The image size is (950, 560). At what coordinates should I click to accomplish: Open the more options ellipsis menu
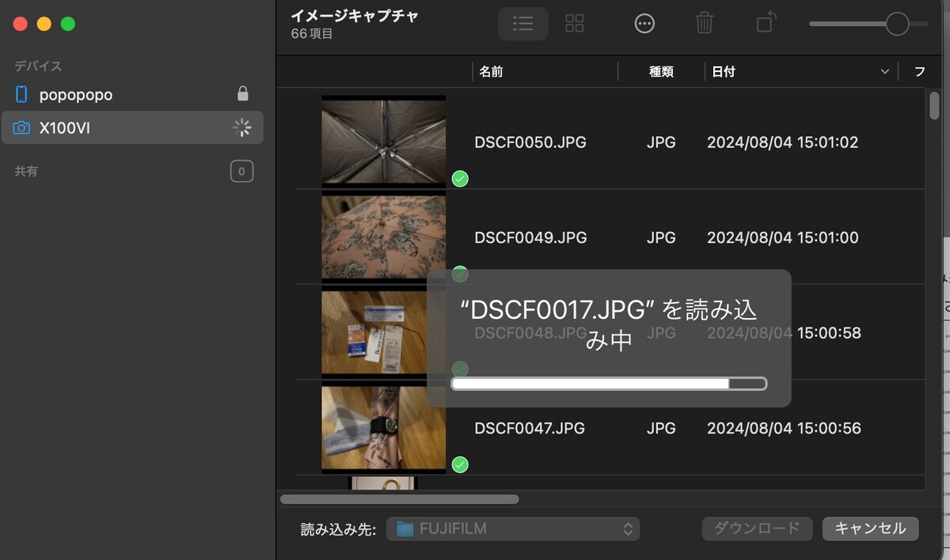(x=645, y=24)
